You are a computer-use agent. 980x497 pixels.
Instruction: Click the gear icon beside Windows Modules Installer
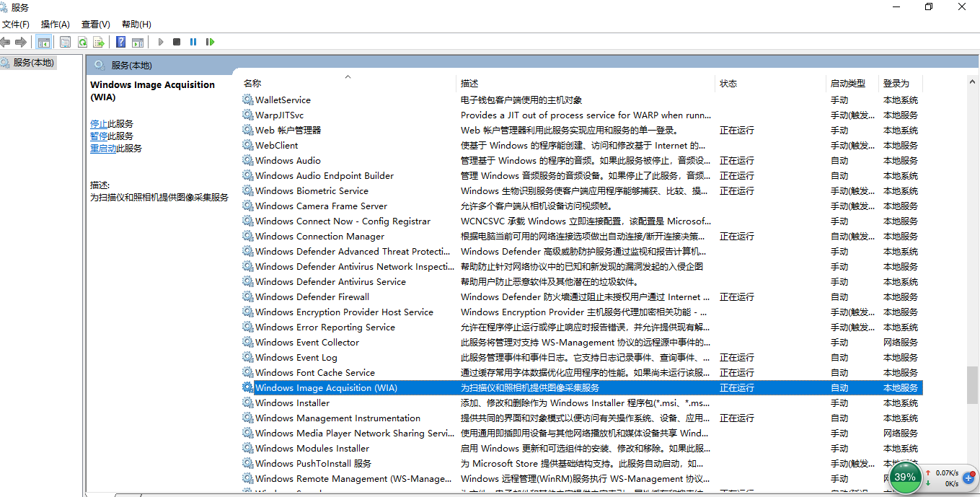coord(248,448)
